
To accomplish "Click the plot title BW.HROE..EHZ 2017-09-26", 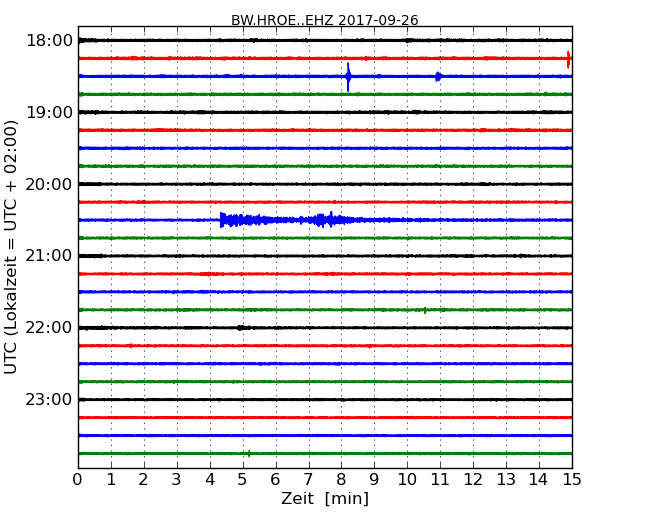I will pyautogui.click(x=325, y=20).
